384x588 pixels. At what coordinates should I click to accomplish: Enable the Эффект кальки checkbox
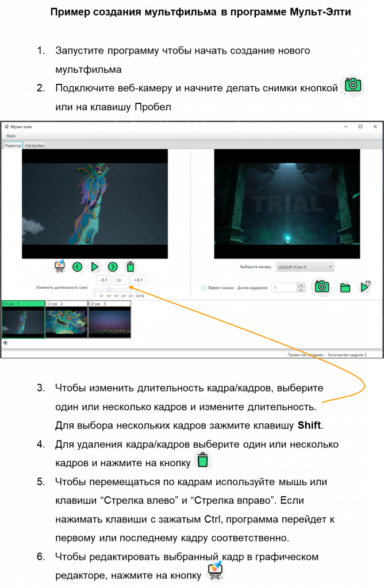[x=204, y=288]
